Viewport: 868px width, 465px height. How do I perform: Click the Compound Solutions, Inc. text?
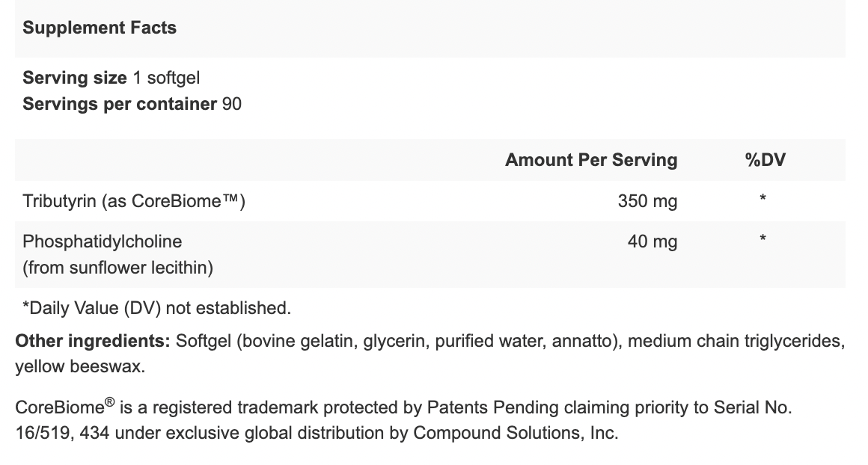[x=516, y=433]
